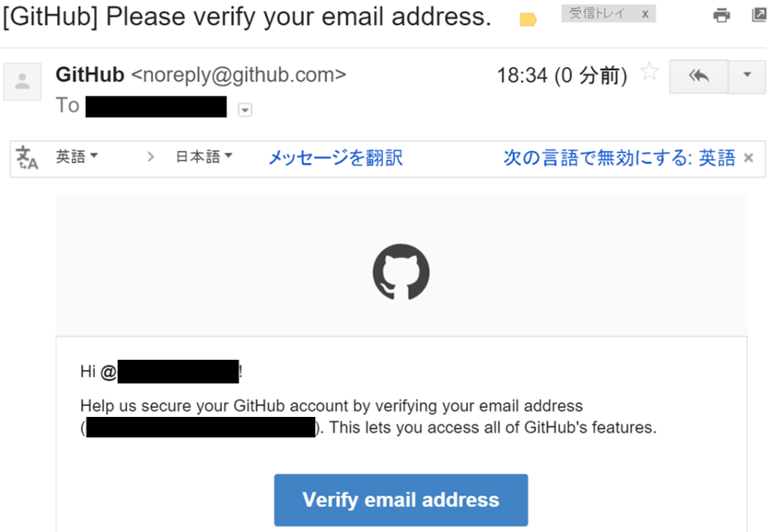Show recipient details dropdown arrow

245,110
